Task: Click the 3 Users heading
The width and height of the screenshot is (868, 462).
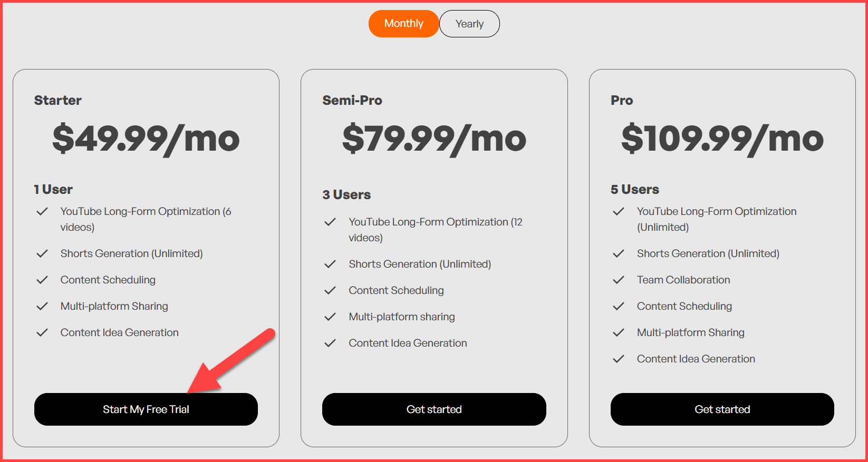Action: tap(346, 195)
